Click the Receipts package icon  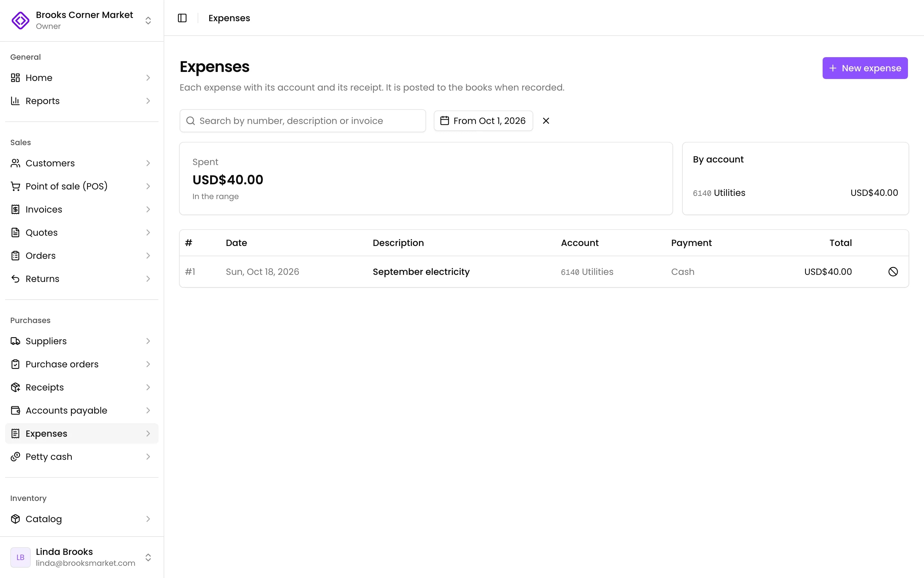click(15, 387)
